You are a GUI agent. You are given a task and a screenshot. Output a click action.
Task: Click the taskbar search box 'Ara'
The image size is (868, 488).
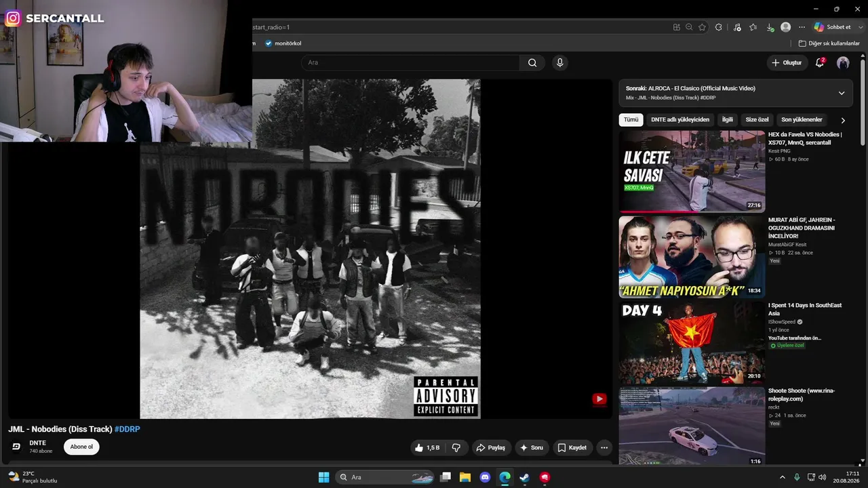tap(384, 477)
